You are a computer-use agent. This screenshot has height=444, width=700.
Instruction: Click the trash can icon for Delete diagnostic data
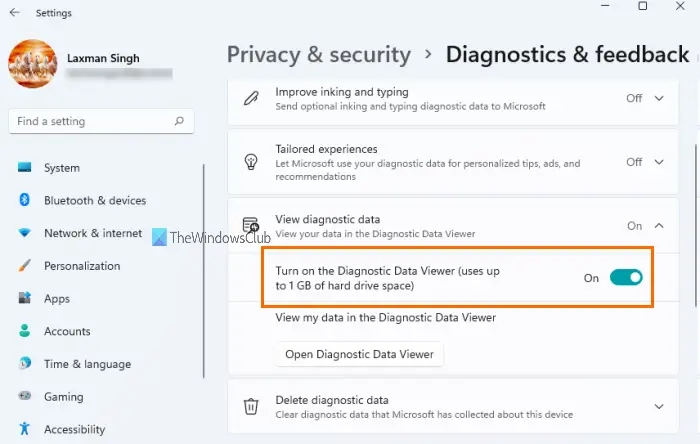pyautogui.click(x=251, y=407)
